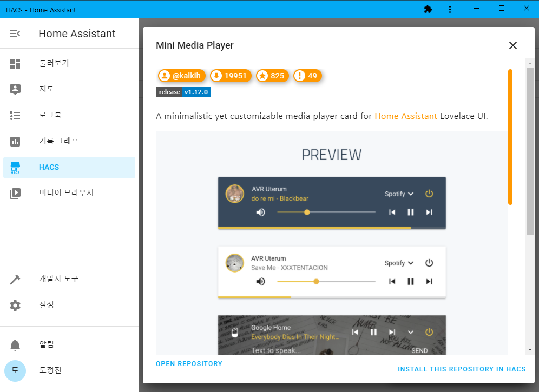Install this repository in HACS
Image resolution: width=539 pixels, height=392 pixels.
pyautogui.click(x=462, y=369)
